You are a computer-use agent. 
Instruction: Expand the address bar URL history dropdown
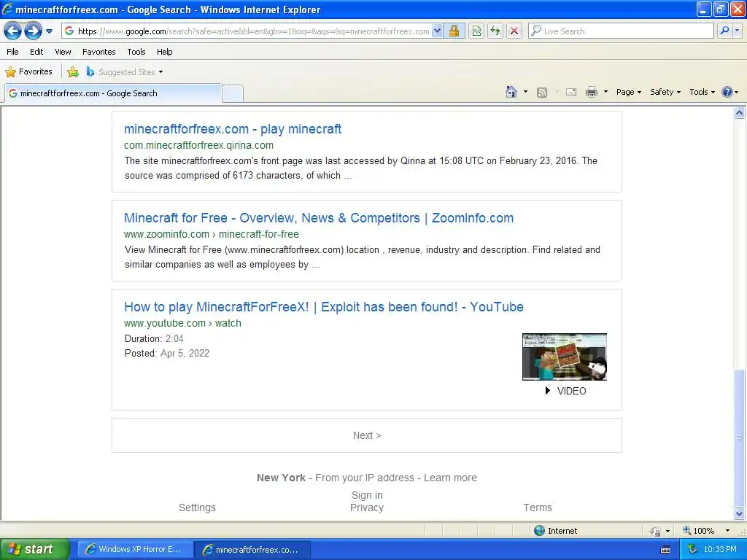pos(437,31)
